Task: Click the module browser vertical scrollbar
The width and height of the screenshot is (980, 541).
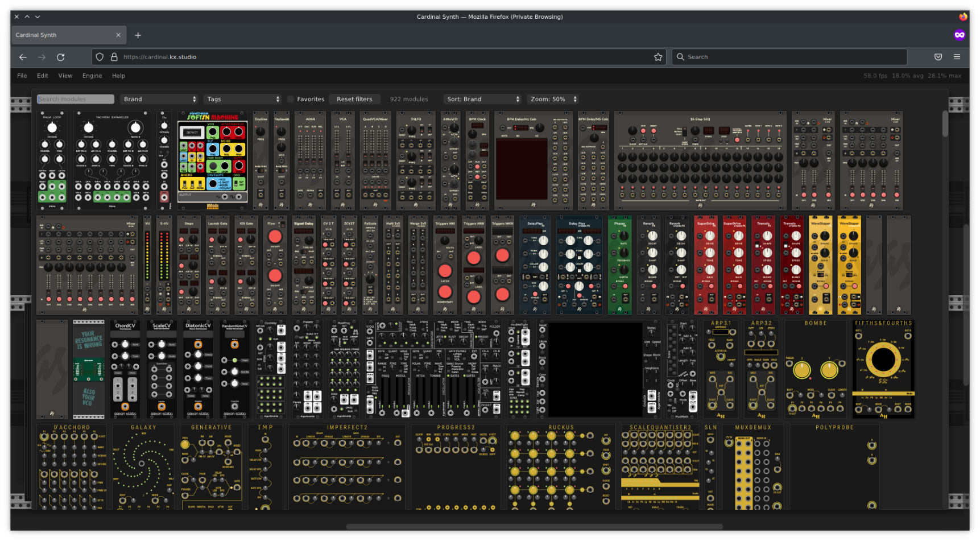Action: click(945, 124)
